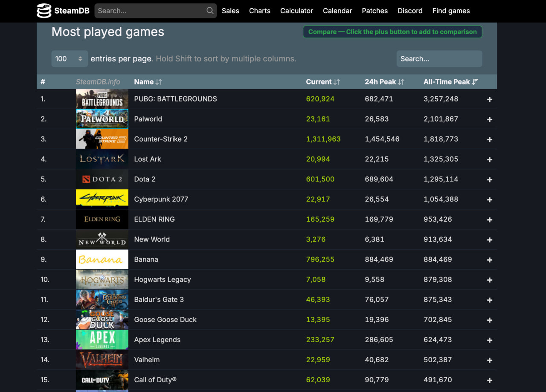Click the Dota 2 logo thumbnail
Viewport: 546px width, 392px height.
[x=102, y=179]
